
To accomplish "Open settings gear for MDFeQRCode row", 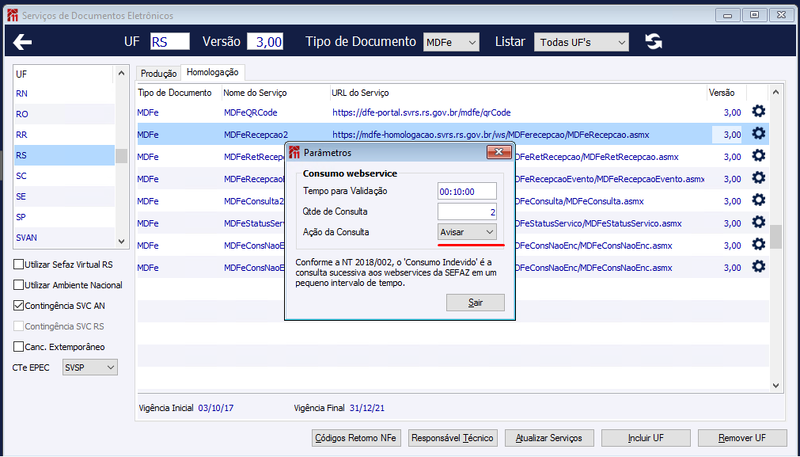I will tap(759, 111).
